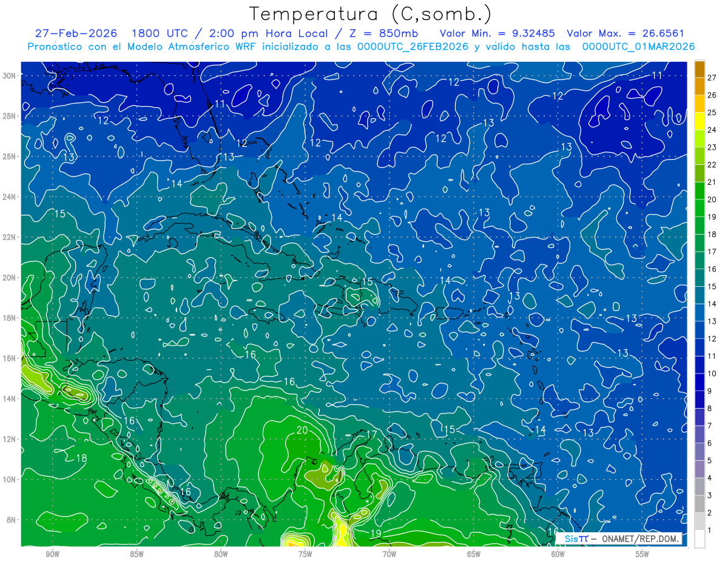This screenshot has height=562, width=728.
Task: Click the 80W longitude axis label
Action: coord(221,555)
